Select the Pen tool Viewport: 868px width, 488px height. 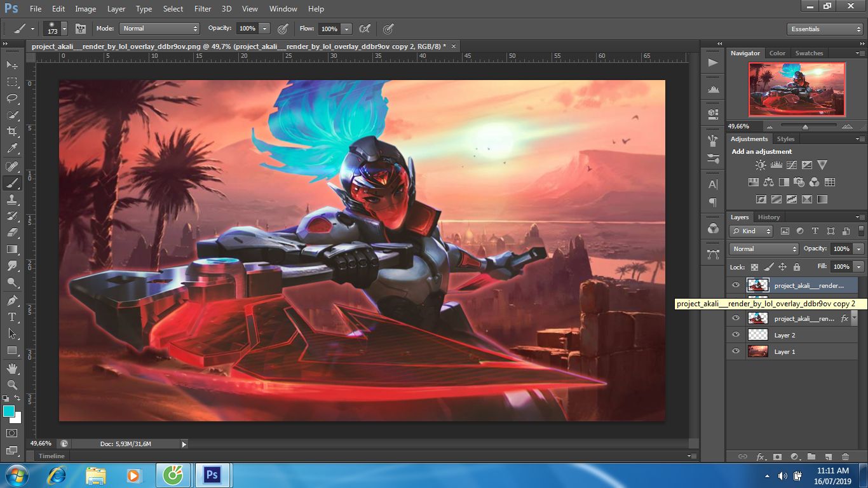pyautogui.click(x=12, y=300)
